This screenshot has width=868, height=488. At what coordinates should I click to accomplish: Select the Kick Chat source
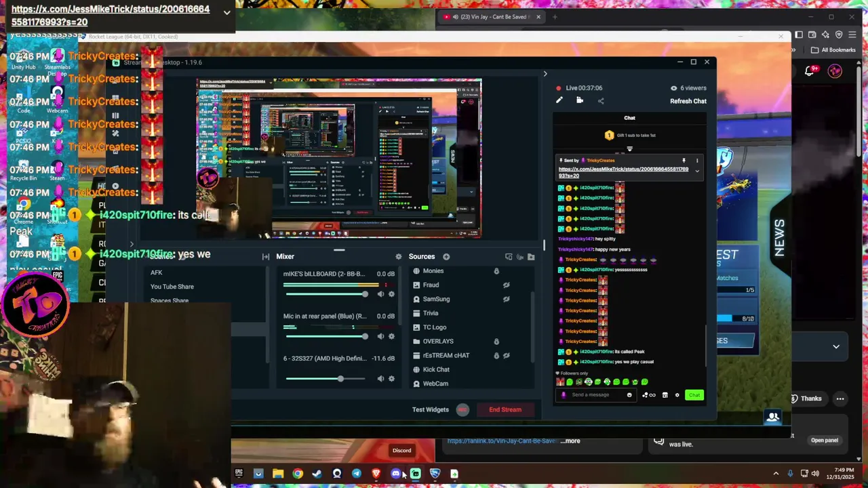pyautogui.click(x=436, y=369)
